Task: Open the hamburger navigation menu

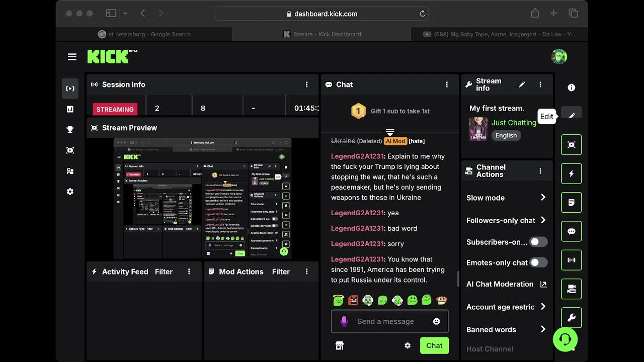Action: [72, 57]
